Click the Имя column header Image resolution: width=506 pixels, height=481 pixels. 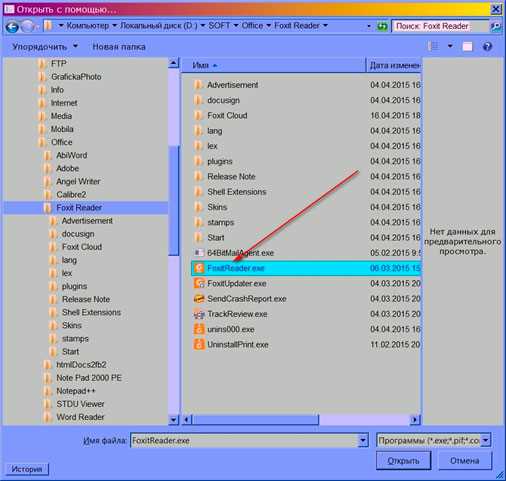[x=274, y=65]
